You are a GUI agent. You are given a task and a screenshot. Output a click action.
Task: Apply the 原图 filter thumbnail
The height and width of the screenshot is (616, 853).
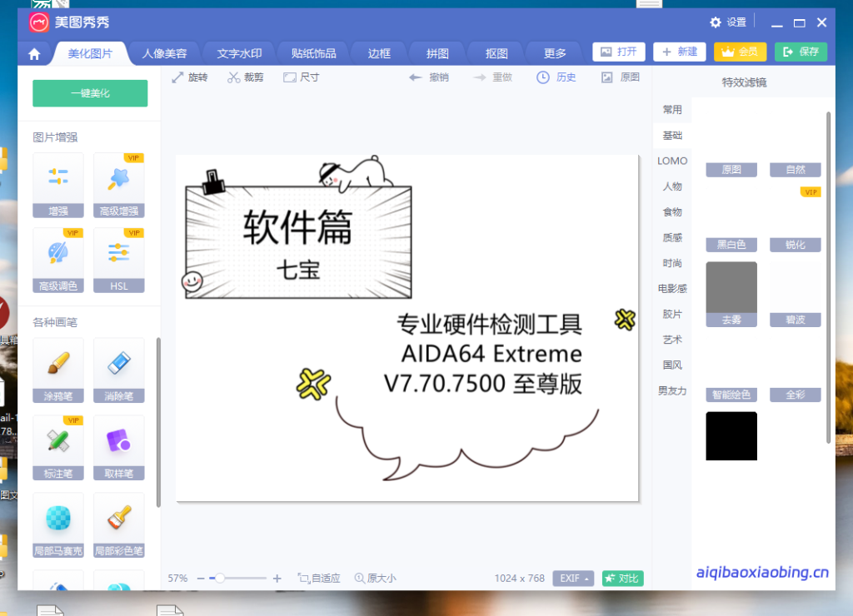point(731,144)
